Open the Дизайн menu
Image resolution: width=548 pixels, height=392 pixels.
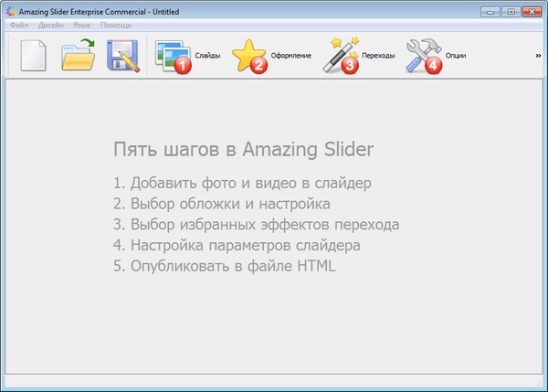point(50,26)
